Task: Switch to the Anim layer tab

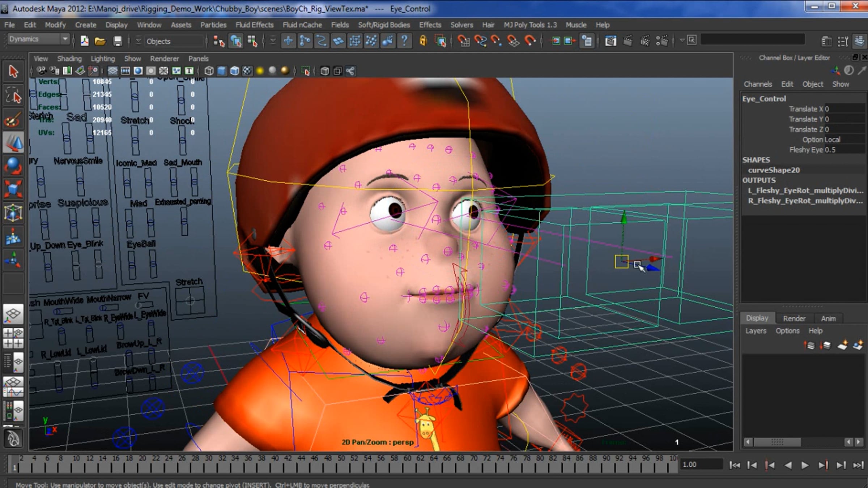Action: pyautogui.click(x=828, y=318)
